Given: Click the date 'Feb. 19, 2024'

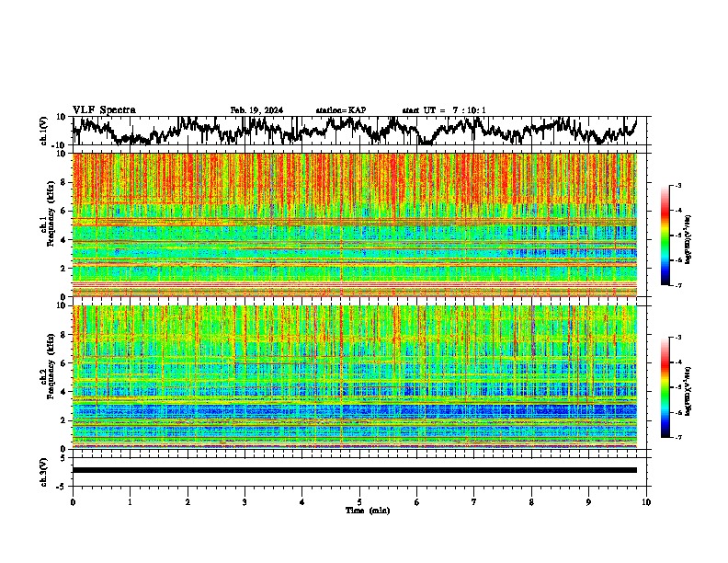Looking at the screenshot, I should [256, 110].
